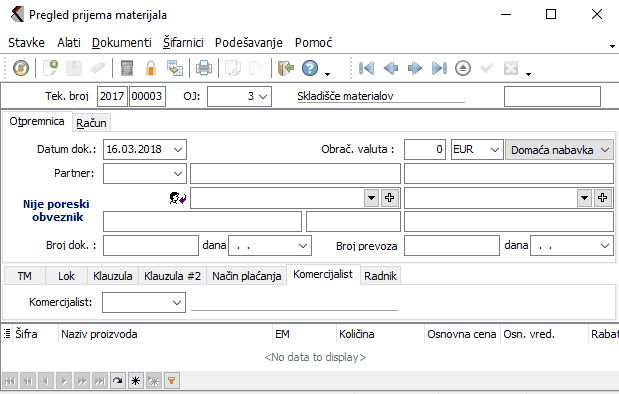The width and height of the screenshot is (619, 394).
Task: Click the Obrač. valuta value field
Action: tap(425, 150)
